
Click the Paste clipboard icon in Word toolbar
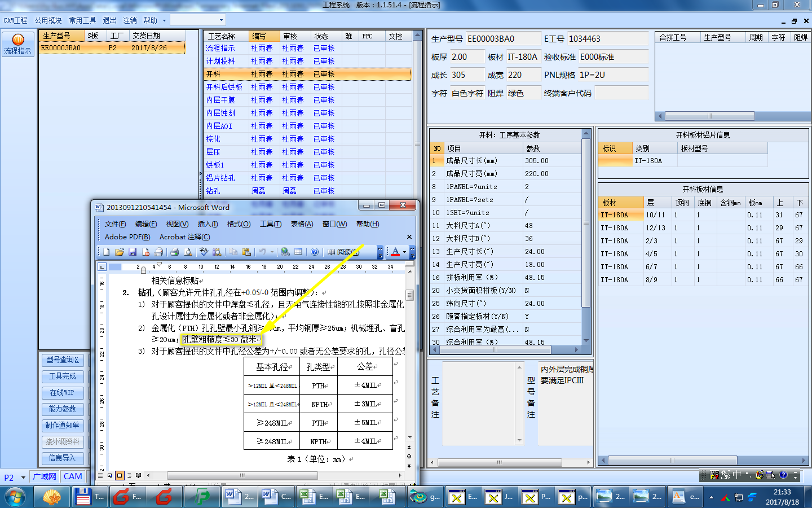[x=246, y=252]
